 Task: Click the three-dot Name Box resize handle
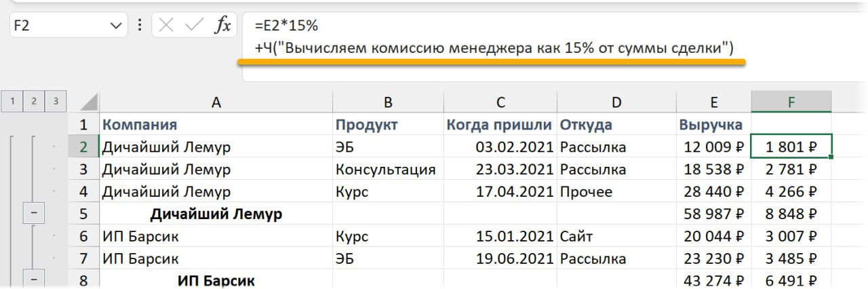(140, 26)
